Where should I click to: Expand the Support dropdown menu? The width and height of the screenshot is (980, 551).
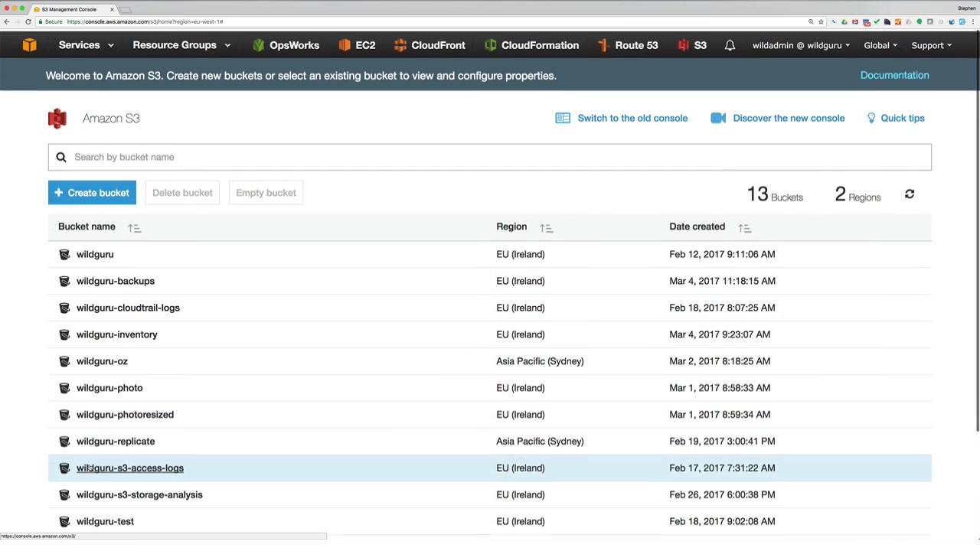(931, 45)
